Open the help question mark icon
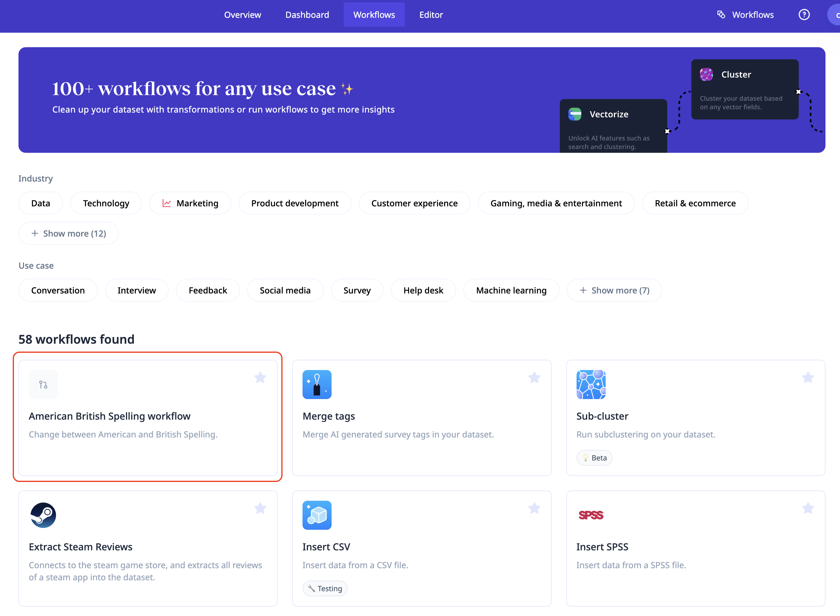 [804, 15]
